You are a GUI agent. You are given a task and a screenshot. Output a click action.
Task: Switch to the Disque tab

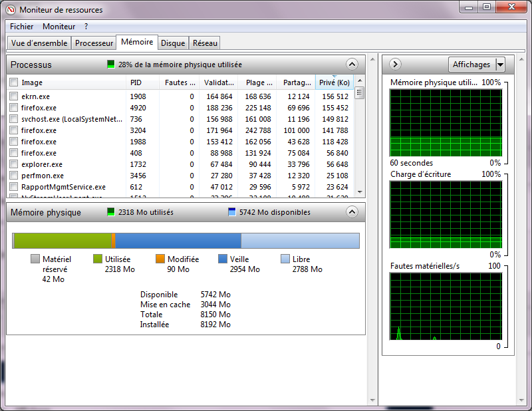pos(173,43)
